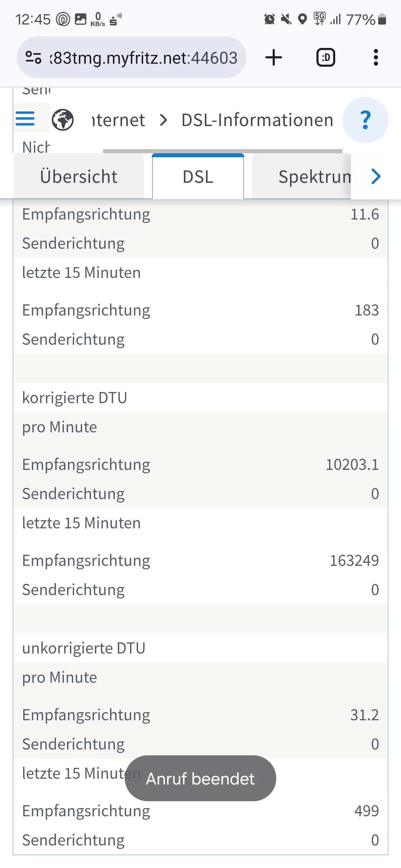This screenshot has width=401, height=868.
Task: Tap the Internet breadcrumb link
Action: 118,120
